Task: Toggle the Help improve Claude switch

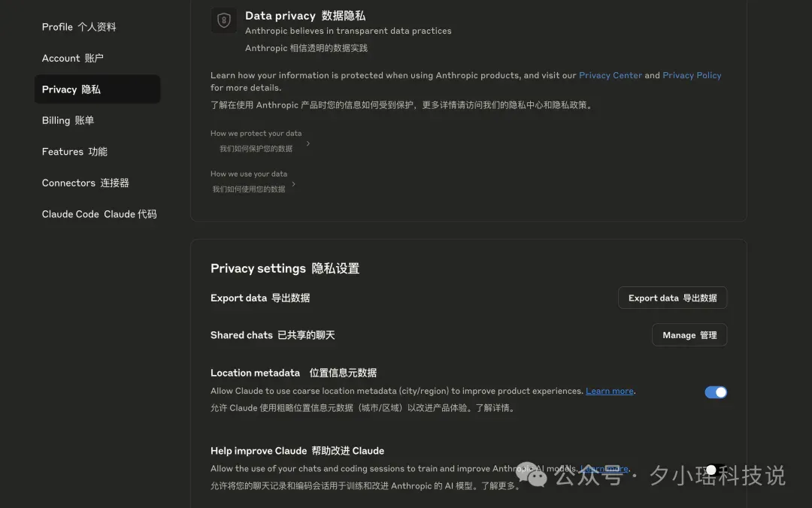Action: (x=716, y=470)
